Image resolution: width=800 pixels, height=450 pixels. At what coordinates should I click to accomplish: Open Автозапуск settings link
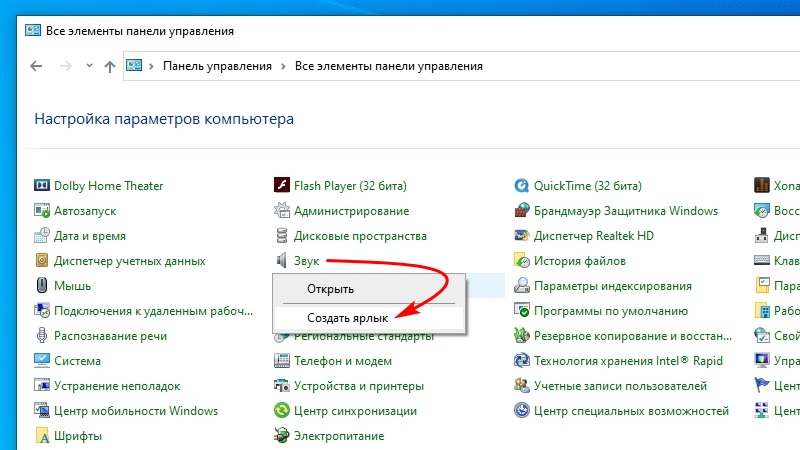85,211
